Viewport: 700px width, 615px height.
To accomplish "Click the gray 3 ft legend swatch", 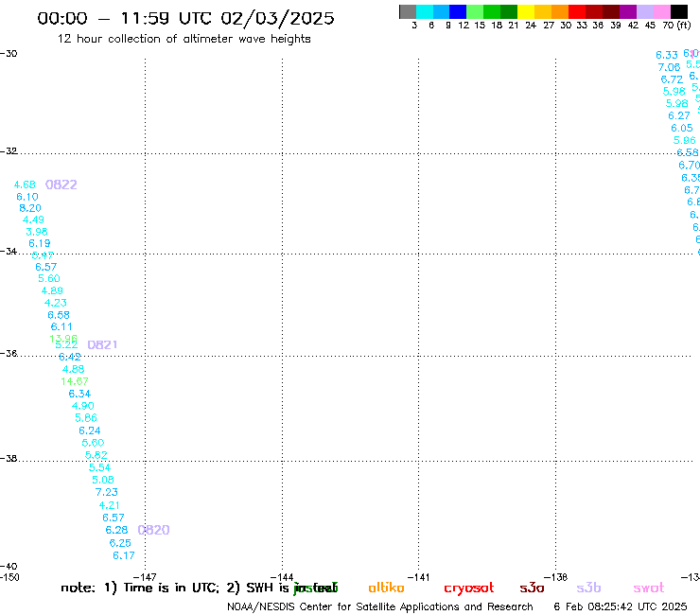I will (408, 11).
